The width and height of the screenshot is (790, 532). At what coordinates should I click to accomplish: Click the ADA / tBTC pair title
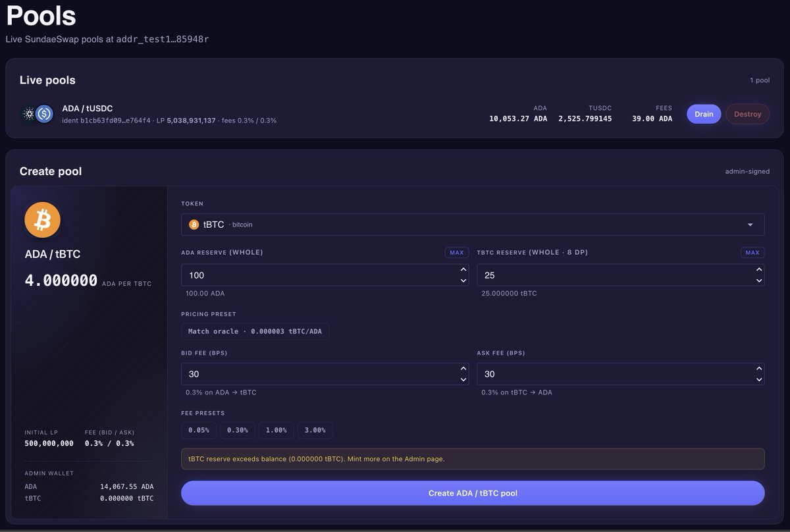pyautogui.click(x=53, y=254)
